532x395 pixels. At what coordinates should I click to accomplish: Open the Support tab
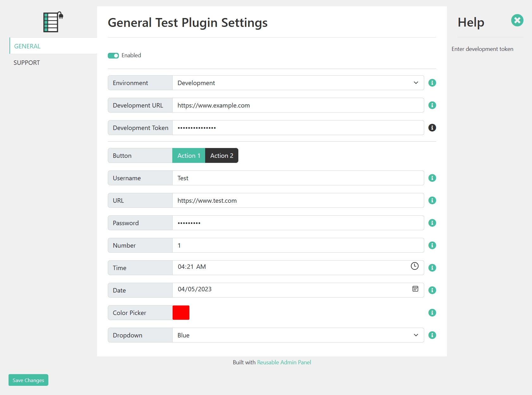[27, 63]
